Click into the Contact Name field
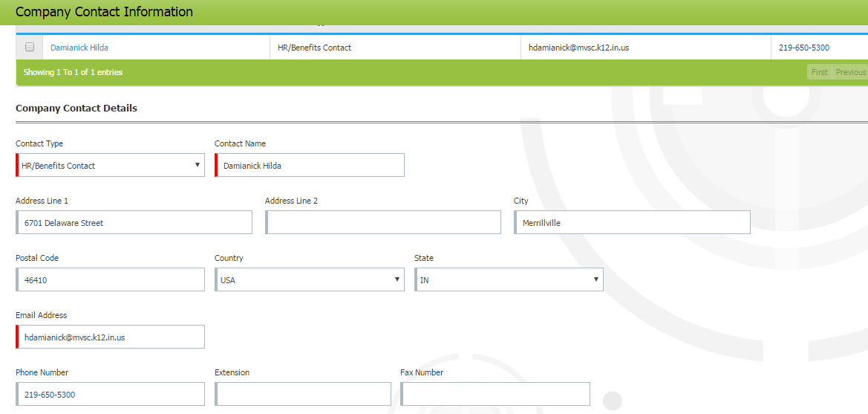The height and width of the screenshot is (414, 868). [310, 165]
